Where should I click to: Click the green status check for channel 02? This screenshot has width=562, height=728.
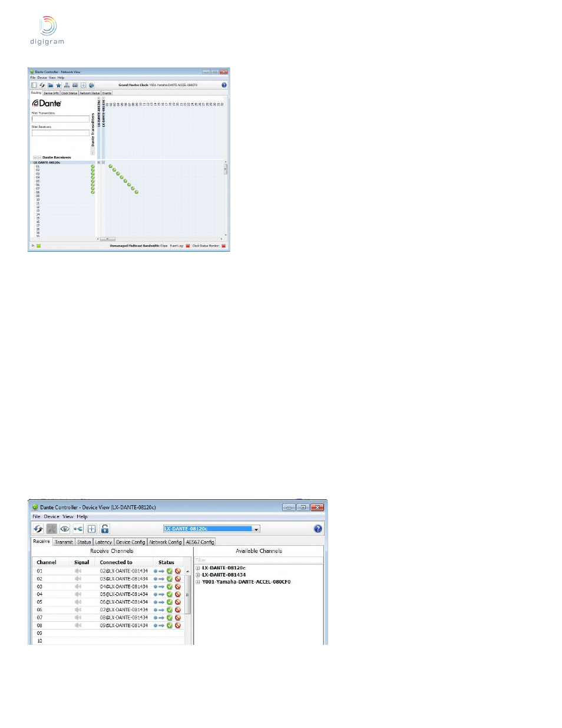[170, 579]
